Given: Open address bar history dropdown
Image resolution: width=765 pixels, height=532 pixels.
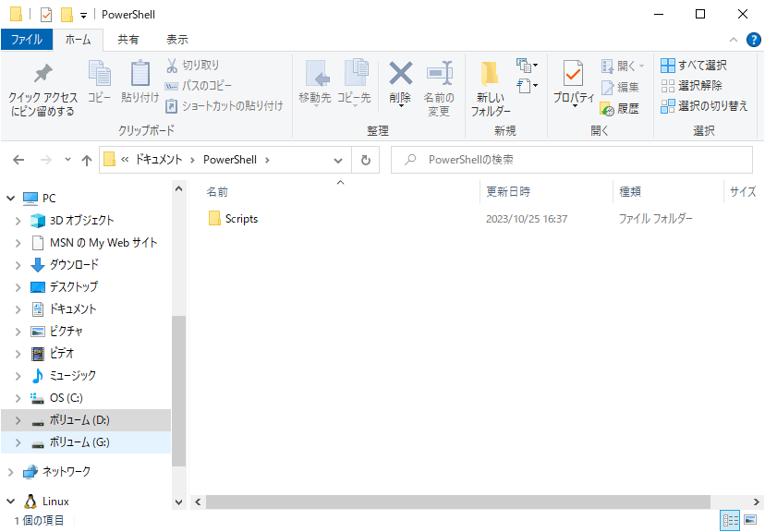Looking at the screenshot, I should point(337,160).
